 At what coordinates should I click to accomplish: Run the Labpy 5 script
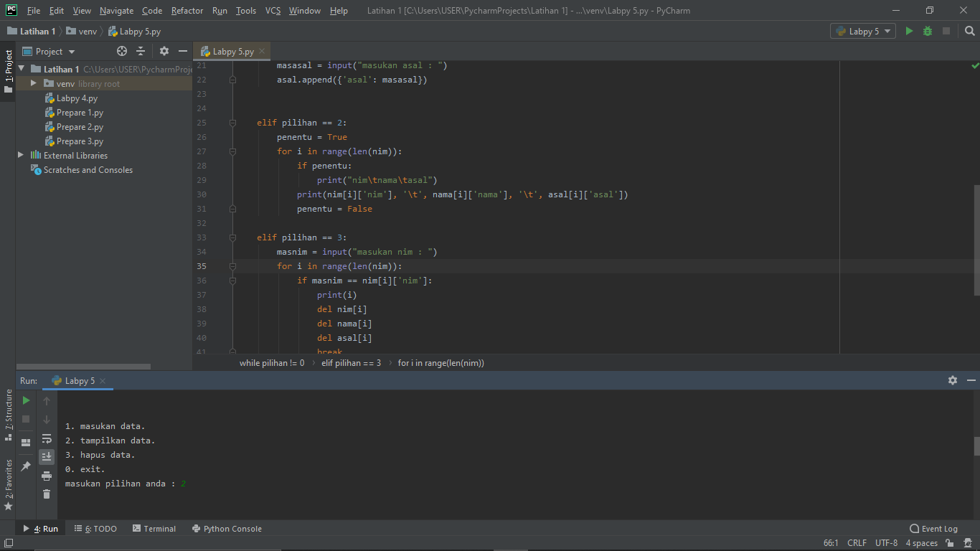tap(910, 32)
